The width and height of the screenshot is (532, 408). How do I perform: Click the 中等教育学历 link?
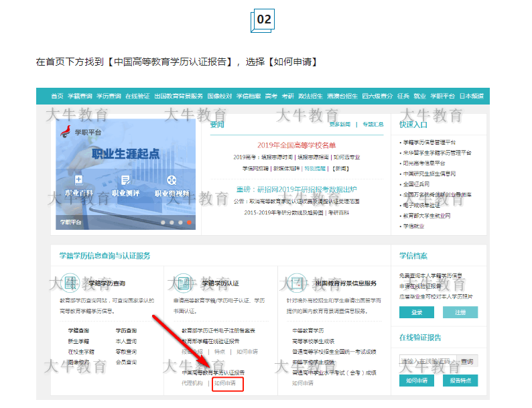[308, 331]
